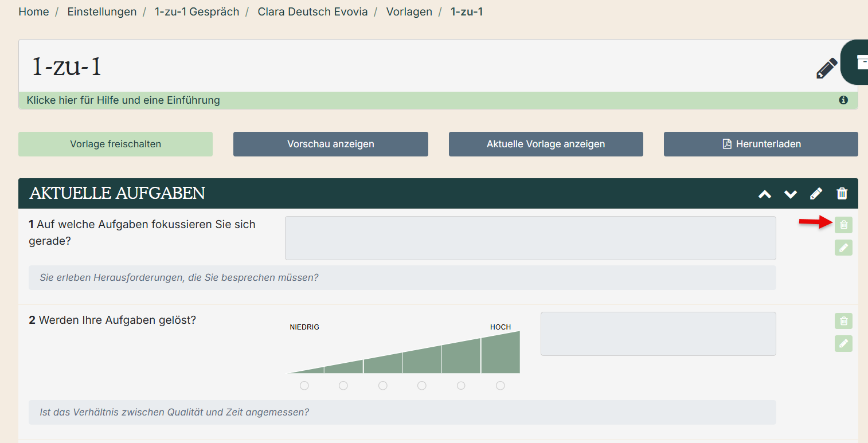Open Einstellungen in the breadcrumb

coord(102,11)
